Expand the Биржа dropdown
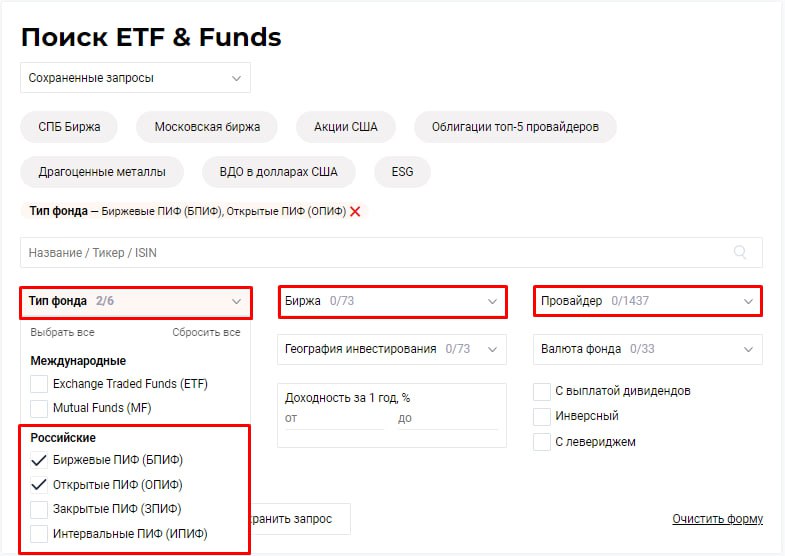Viewport: 785px width, 556px height. (x=392, y=301)
